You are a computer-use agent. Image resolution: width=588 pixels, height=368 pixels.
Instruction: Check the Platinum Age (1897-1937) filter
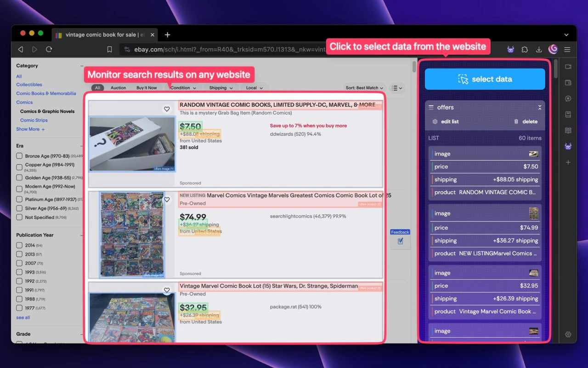[x=19, y=199]
